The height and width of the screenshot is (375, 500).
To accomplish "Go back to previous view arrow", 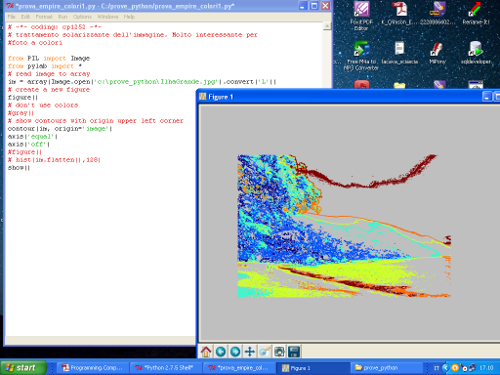I will 221,351.
